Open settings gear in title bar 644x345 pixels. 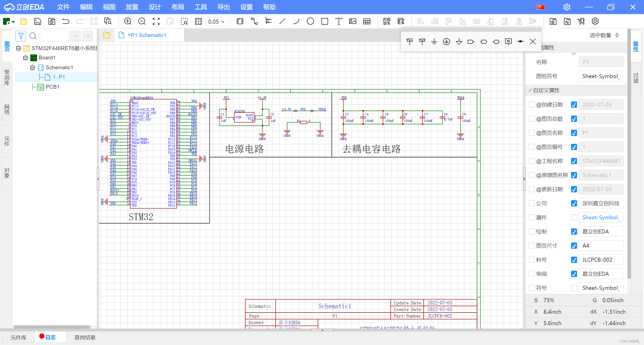point(567,7)
